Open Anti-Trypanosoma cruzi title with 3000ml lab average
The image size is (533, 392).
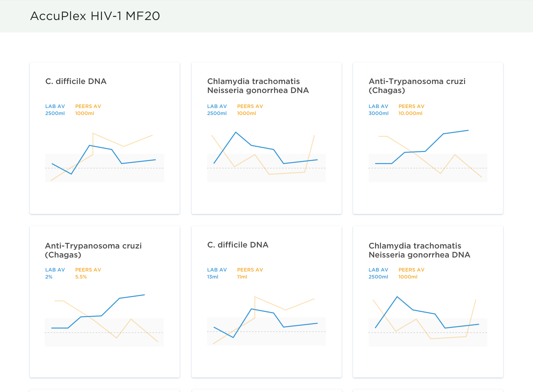click(x=417, y=86)
